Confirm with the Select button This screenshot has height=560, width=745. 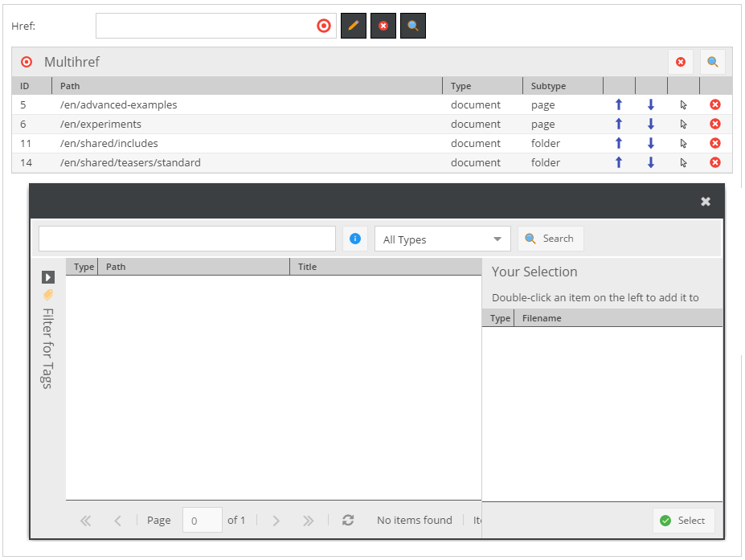[x=683, y=521]
